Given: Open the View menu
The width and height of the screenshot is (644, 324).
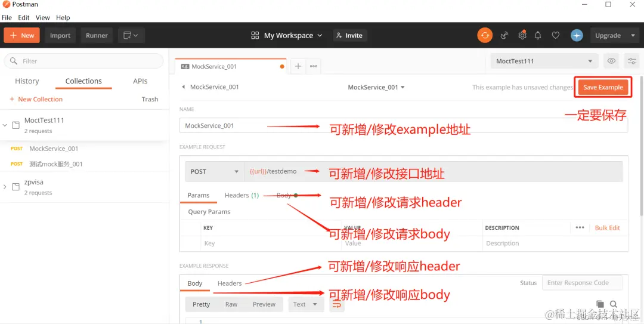Looking at the screenshot, I should (43, 18).
